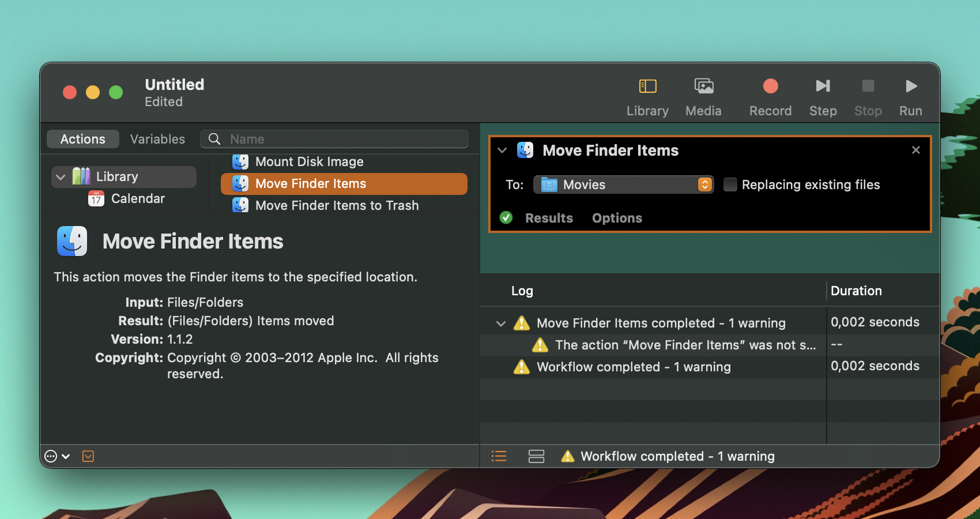Collapse the Library tree item
This screenshot has width=980, height=519.
pos(61,177)
